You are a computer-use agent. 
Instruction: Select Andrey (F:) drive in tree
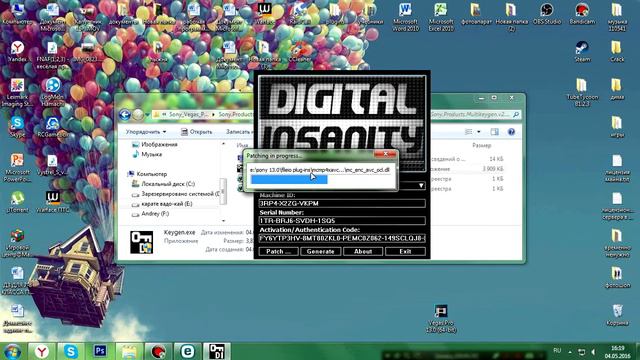[150, 214]
